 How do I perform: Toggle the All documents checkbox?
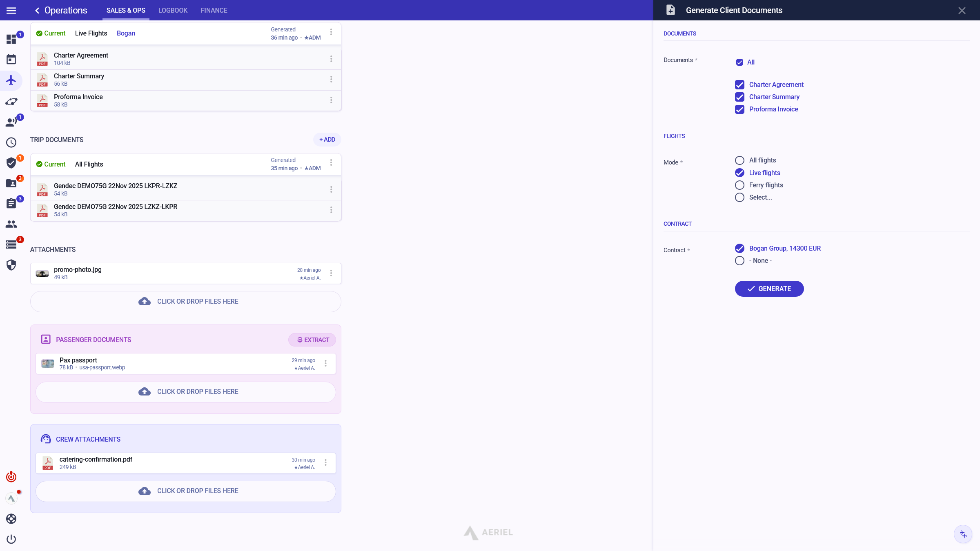coord(739,62)
